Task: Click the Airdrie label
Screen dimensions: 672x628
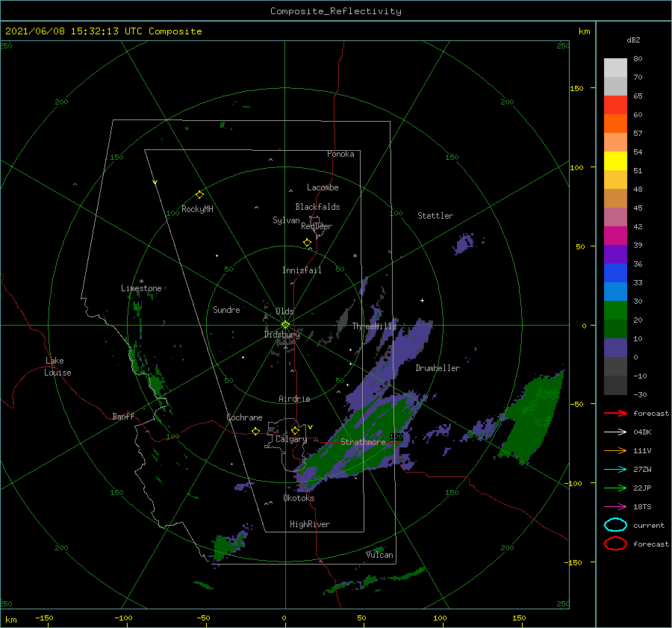Action: tap(294, 399)
